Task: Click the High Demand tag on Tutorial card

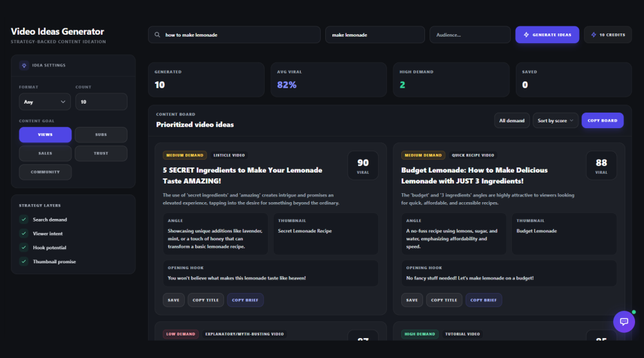Action: [x=420, y=334]
